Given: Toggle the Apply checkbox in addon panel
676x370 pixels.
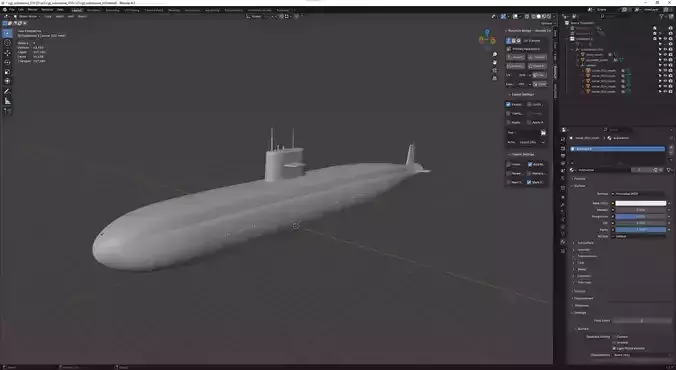Looking at the screenshot, I should tap(509, 122).
